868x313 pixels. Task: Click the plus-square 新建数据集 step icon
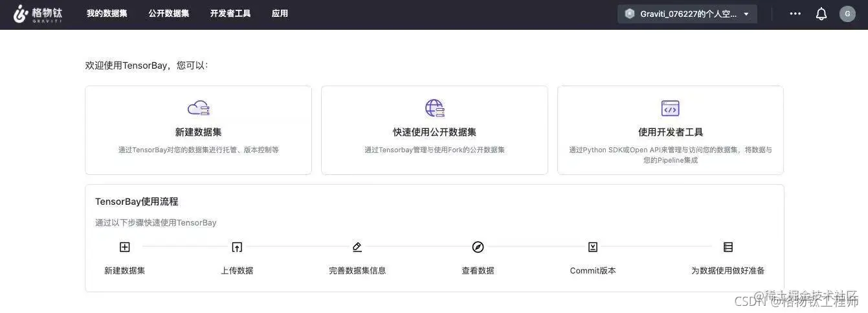125,247
